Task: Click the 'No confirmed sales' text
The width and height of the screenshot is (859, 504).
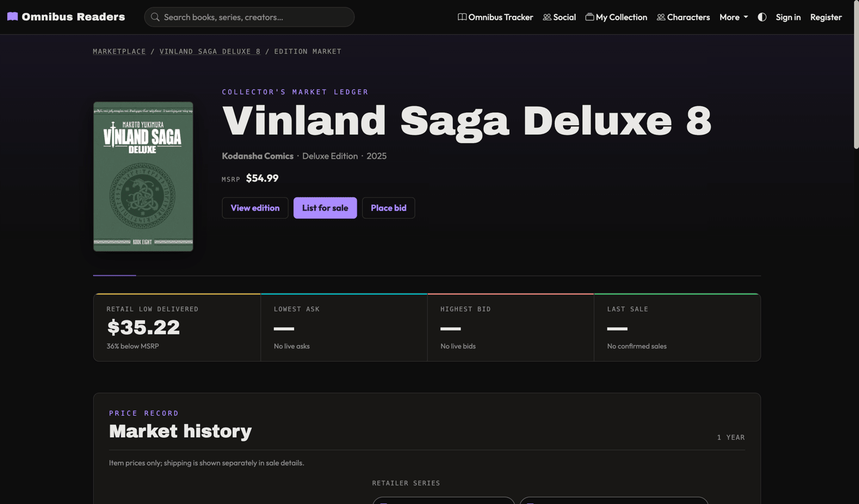Action: [x=636, y=346]
